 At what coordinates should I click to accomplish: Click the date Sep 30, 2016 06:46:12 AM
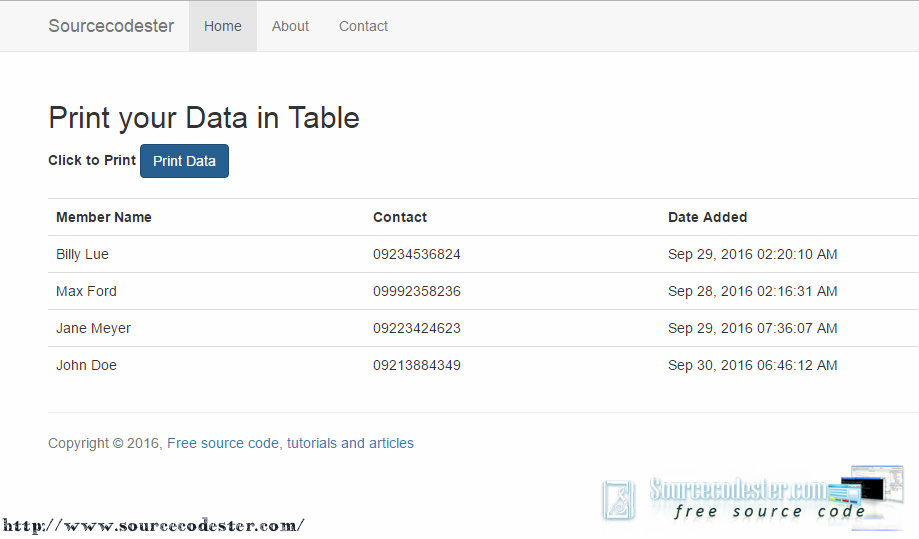(x=753, y=365)
